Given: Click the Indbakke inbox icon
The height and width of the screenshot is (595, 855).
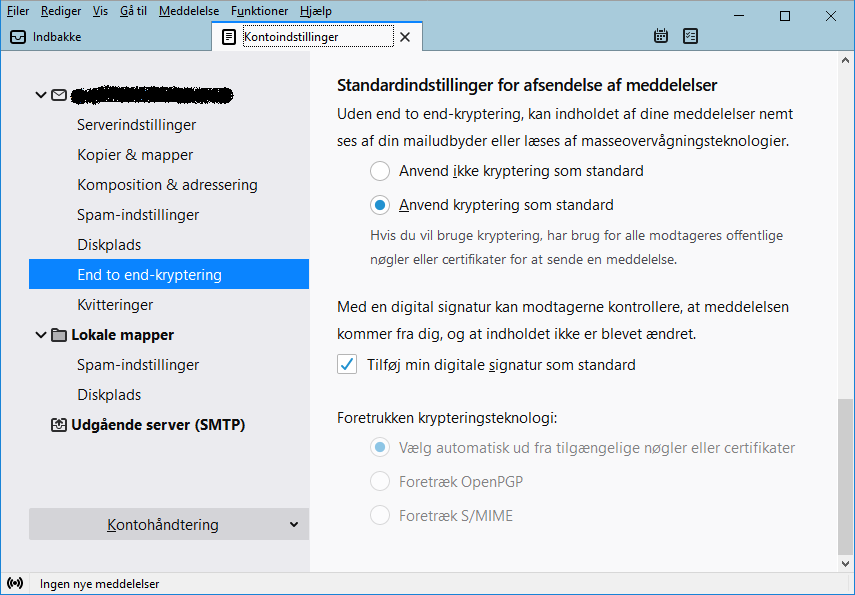Looking at the screenshot, I should 18,37.
